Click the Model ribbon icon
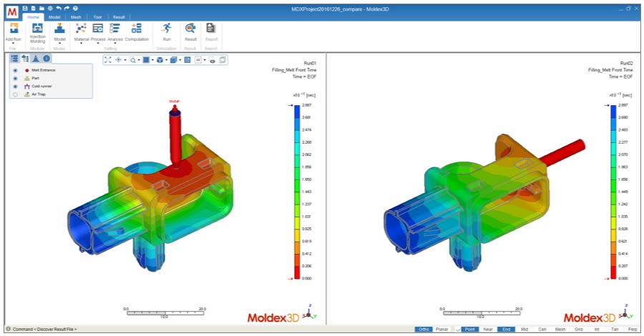Screen dimensions: 644x336 point(59,28)
